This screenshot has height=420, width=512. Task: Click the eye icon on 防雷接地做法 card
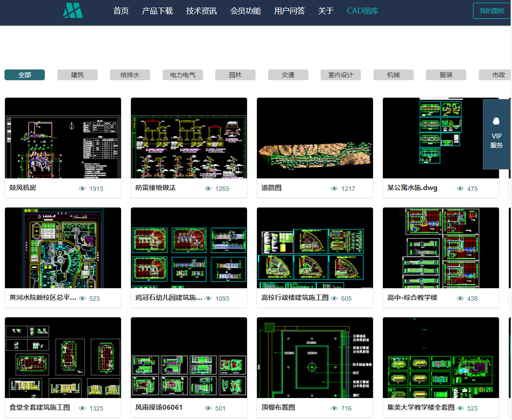pyautogui.click(x=208, y=189)
